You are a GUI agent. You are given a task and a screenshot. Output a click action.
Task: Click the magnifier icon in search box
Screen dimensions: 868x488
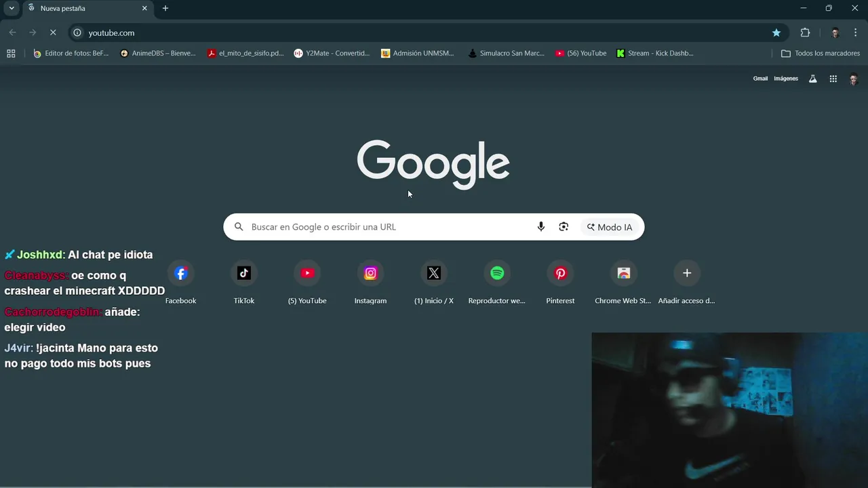pos(239,227)
